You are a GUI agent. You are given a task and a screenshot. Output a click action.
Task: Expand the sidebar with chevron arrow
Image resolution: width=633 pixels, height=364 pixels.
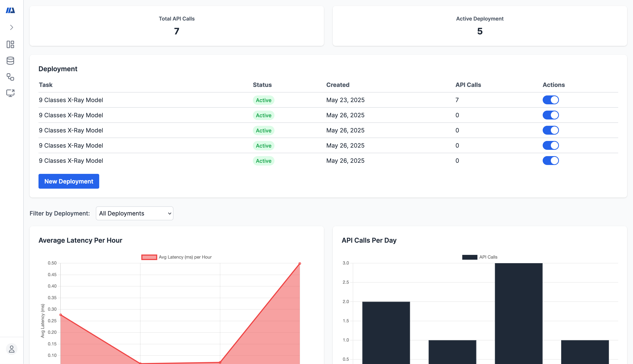pos(11,27)
